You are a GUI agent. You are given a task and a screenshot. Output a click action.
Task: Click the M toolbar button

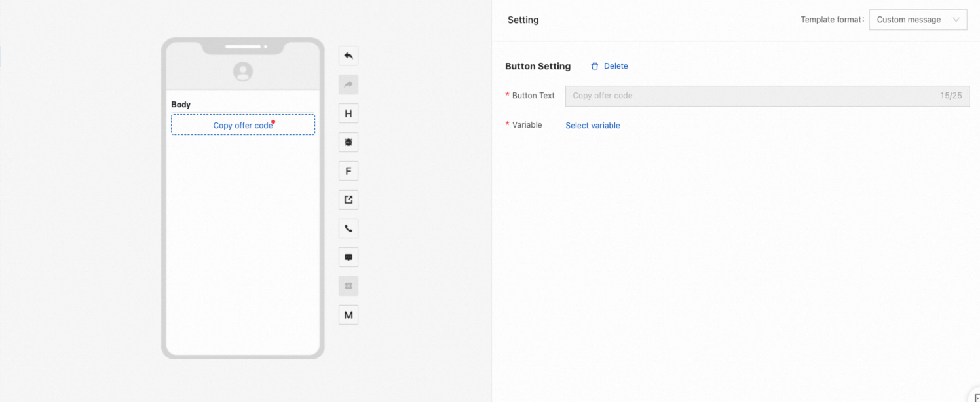[x=349, y=315]
